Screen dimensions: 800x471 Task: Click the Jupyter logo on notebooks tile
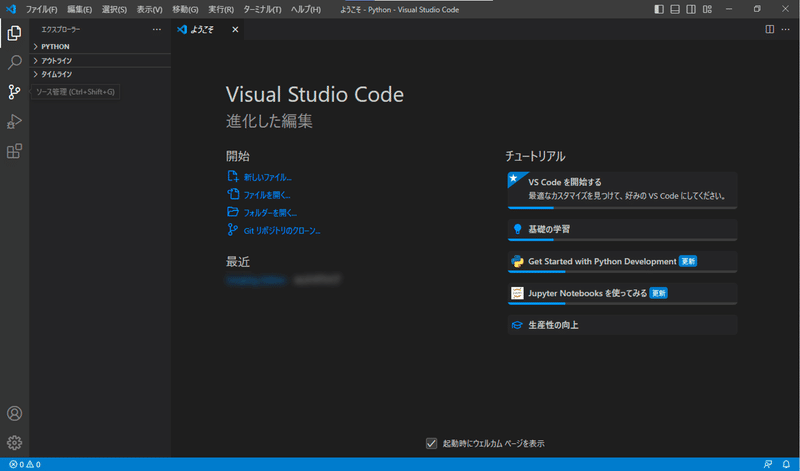(x=517, y=293)
